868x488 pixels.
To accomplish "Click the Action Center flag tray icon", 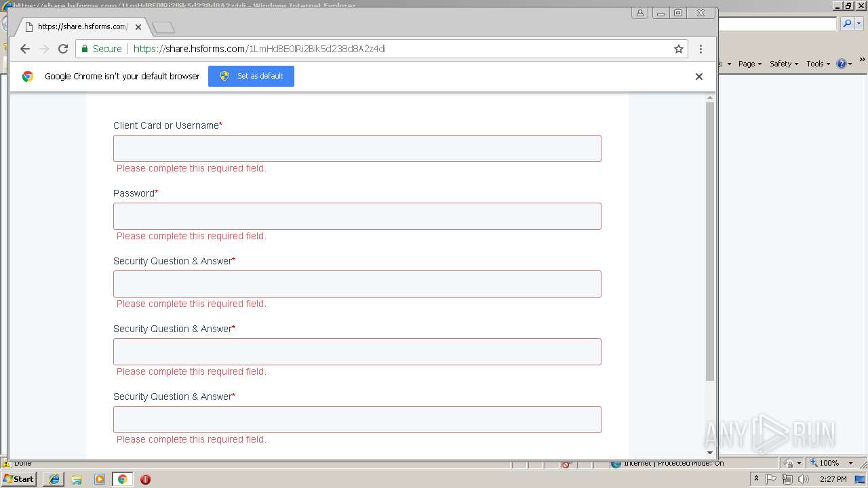I will point(771,479).
